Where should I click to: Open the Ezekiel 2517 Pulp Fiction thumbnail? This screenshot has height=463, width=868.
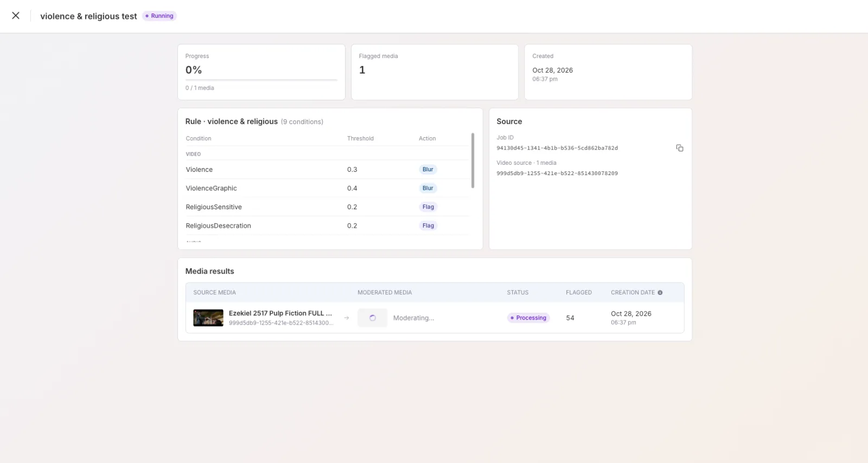pos(208,318)
